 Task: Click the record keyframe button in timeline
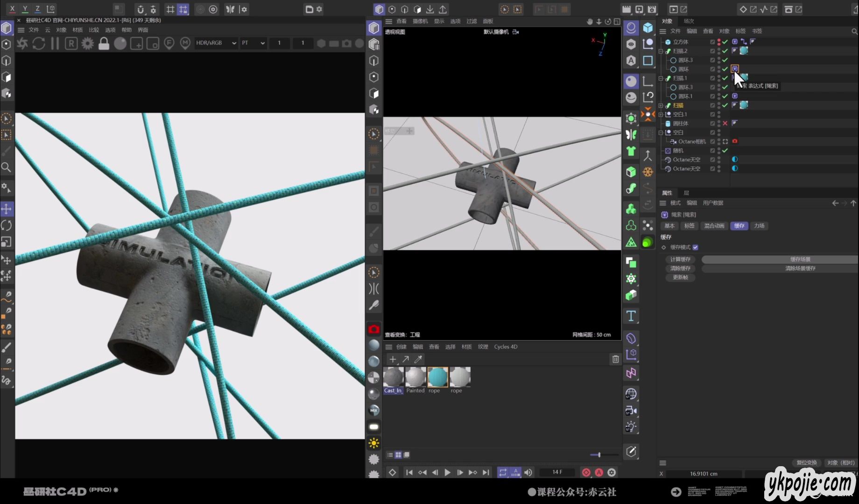tap(586, 472)
